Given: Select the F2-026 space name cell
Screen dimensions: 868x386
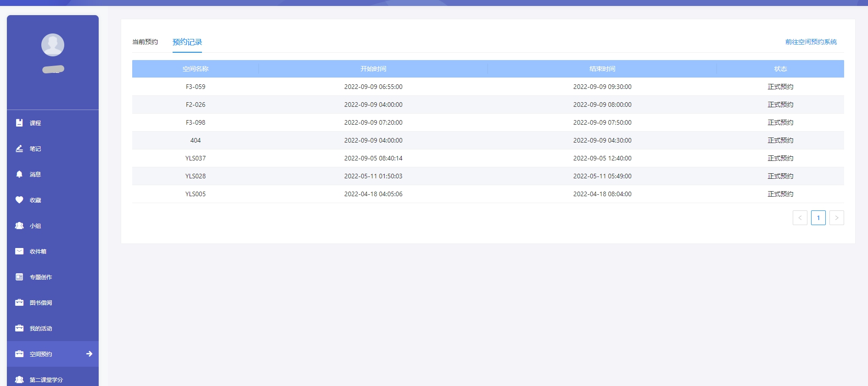Looking at the screenshot, I should pos(196,105).
